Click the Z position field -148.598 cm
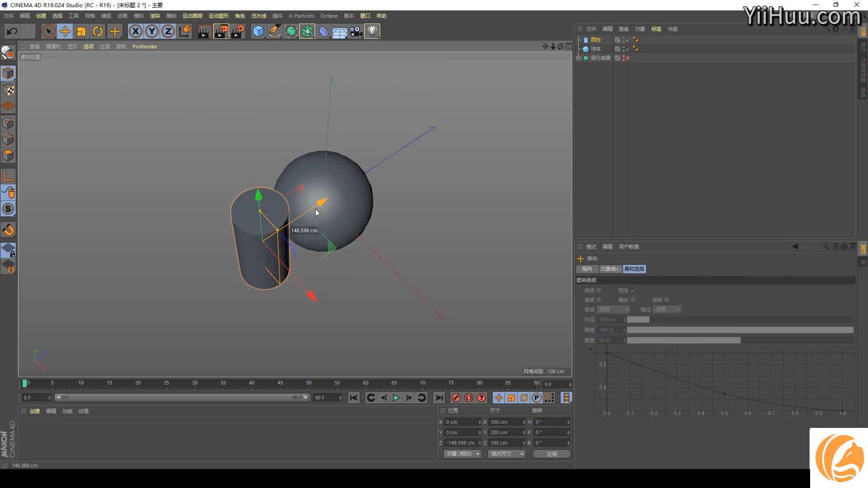The image size is (868, 488). (x=463, y=443)
